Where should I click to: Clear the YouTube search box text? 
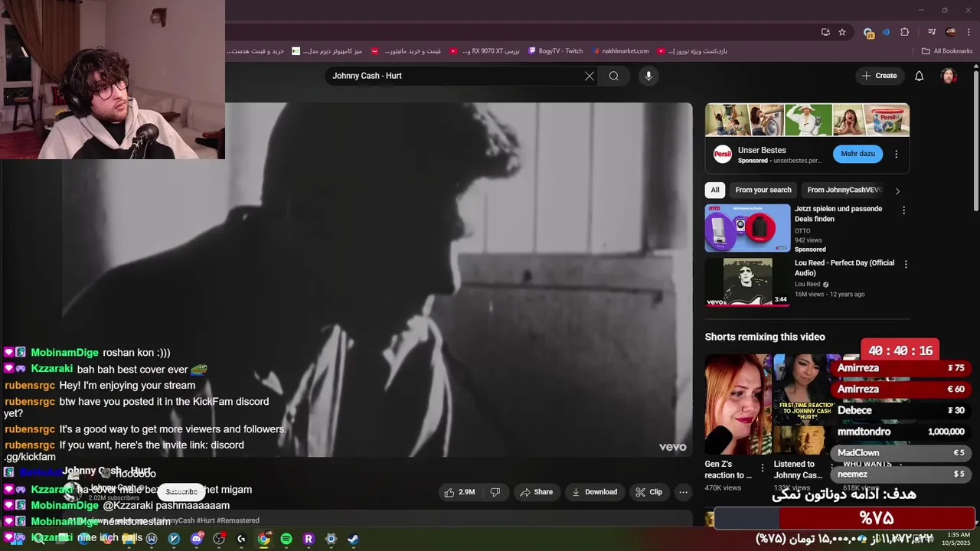tap(590, 76)
